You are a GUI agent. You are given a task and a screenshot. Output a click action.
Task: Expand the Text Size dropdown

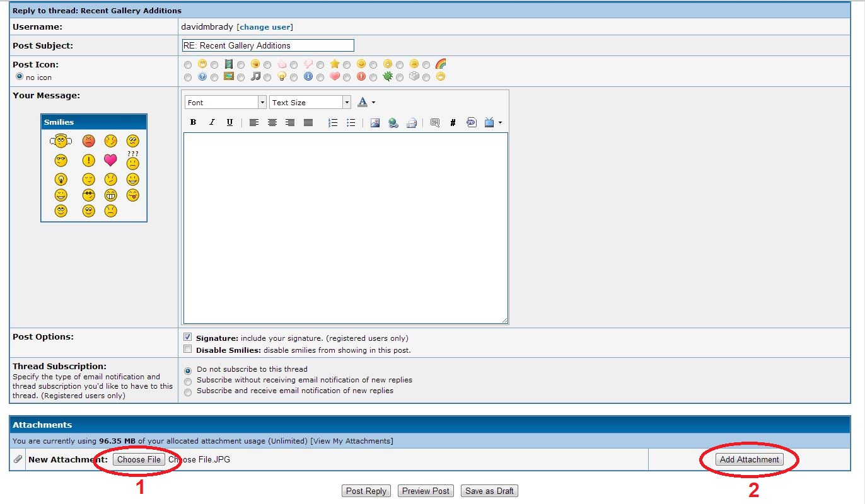coord(310,102)
